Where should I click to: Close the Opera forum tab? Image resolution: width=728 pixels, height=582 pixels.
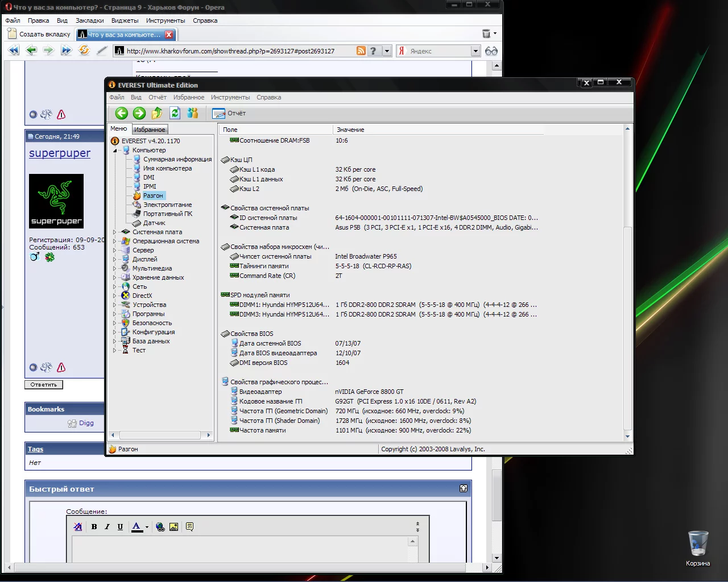(x=169, y=35)
